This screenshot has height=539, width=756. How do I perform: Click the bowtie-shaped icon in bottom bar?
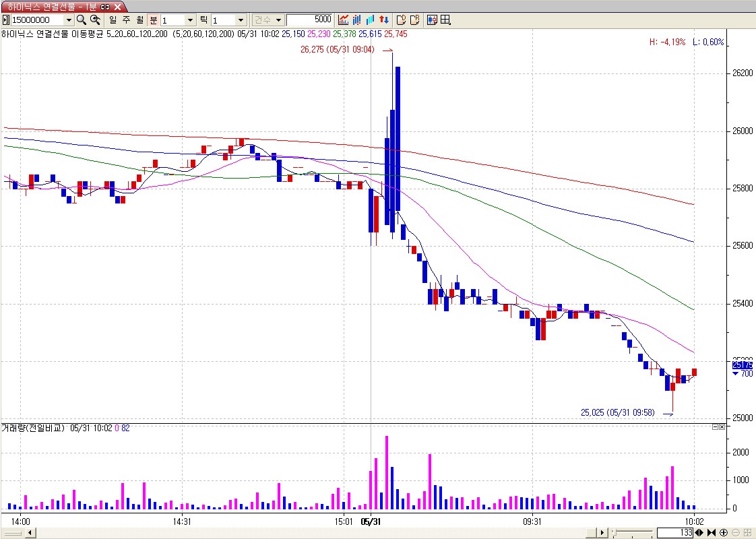pyautogui.click(x=712, y=533)
